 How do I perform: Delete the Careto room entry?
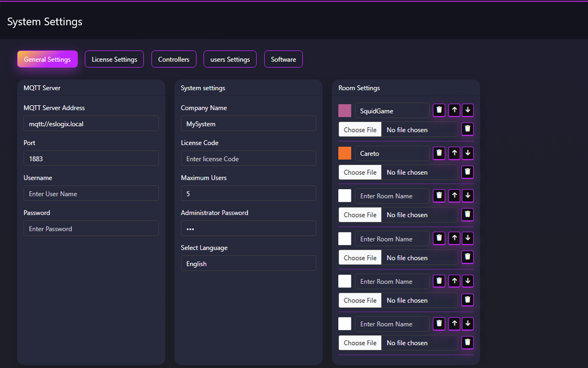pos(439,153)
